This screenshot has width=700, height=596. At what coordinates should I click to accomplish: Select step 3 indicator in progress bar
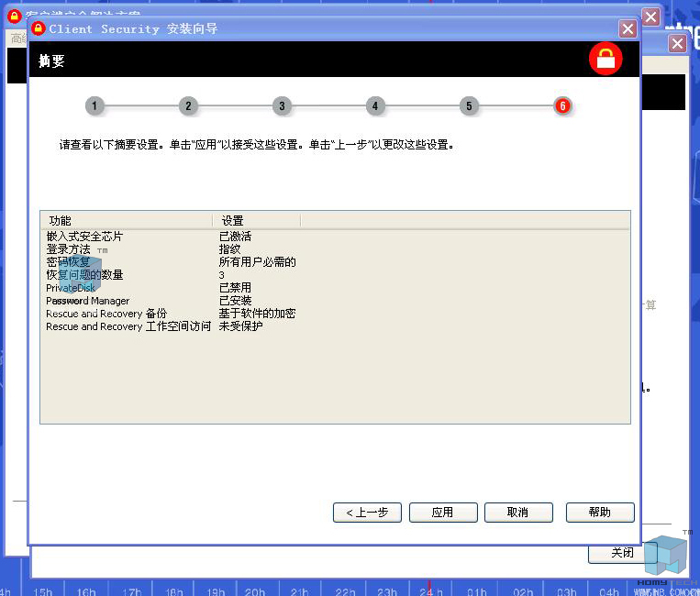tap(282, 106)
